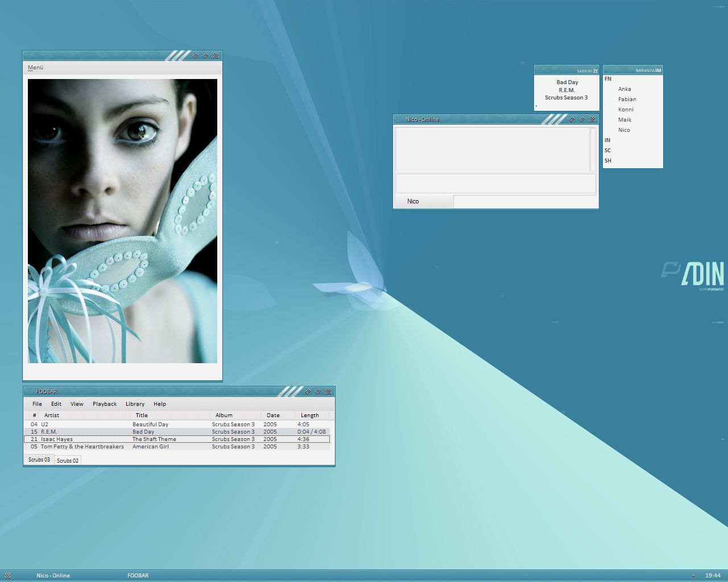This screenshot has width=728, height=582.
Task: Expand the SC group in Miranda IM
Action: [x=607, y=151]
